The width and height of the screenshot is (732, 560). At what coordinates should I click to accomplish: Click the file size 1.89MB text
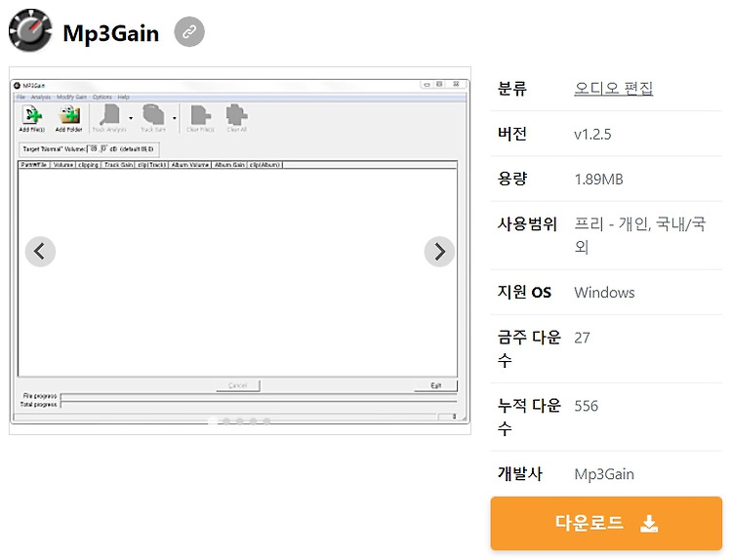(x=598, y=180)
